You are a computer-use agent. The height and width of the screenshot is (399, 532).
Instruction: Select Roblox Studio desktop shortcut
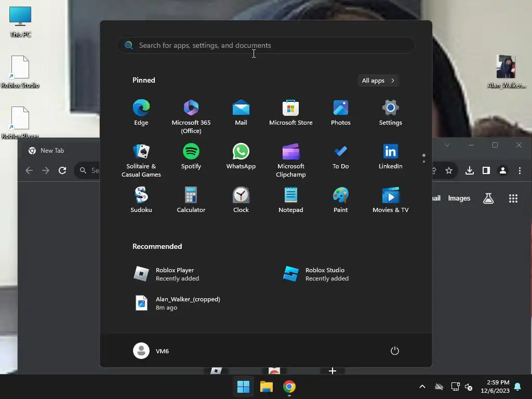(x=20, y=72)
